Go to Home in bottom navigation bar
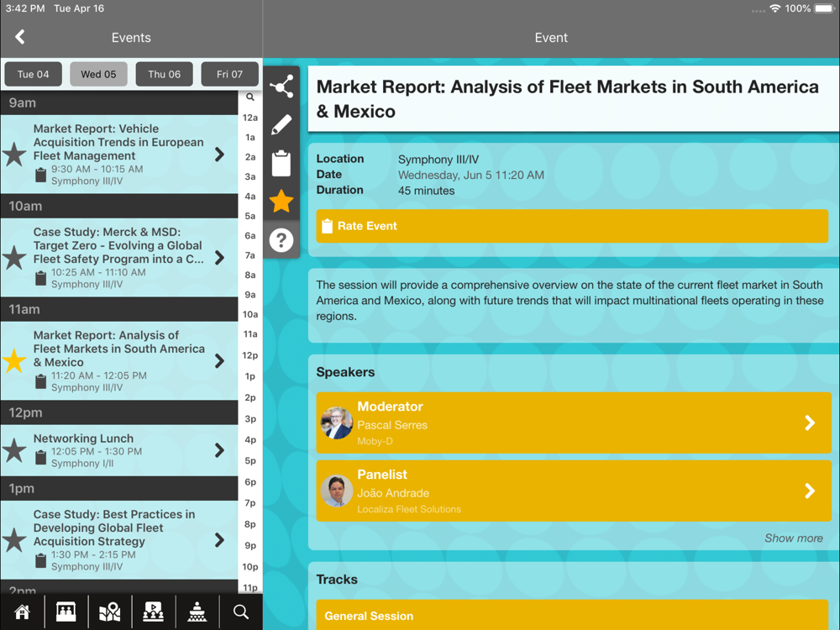The height and width of the screenshot is (630, 840). [x=22, y=612]
